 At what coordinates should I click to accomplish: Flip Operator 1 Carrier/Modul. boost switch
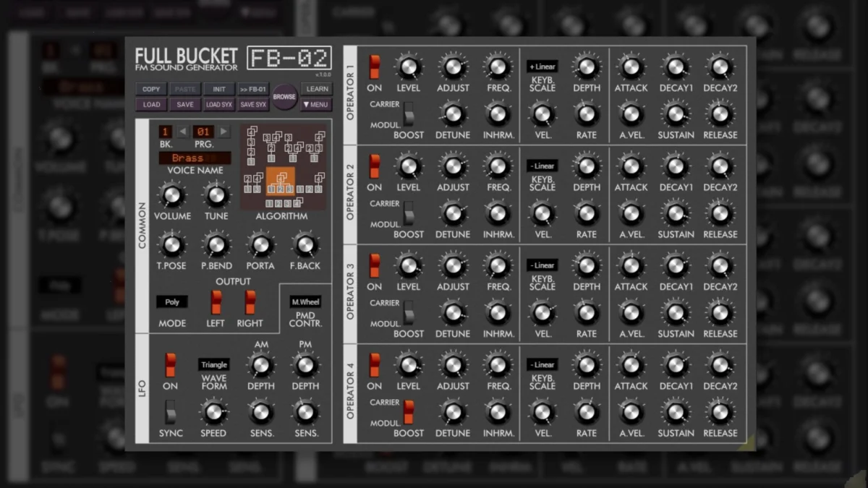(x=409, y=114)
